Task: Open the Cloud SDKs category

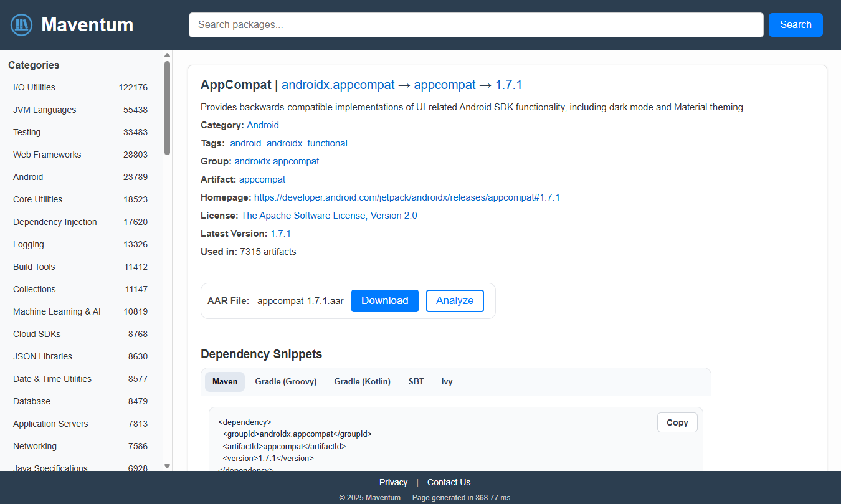Action: tap(80, 334)
